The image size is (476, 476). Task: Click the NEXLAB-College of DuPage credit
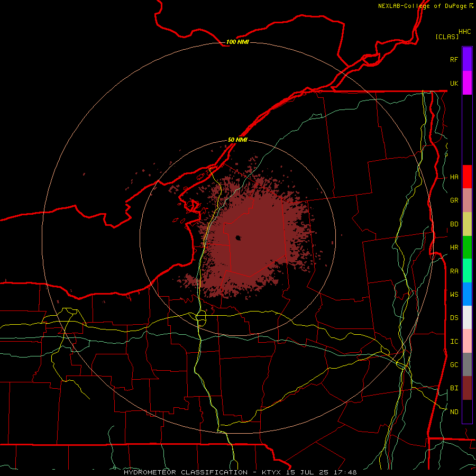coord(426,6)
